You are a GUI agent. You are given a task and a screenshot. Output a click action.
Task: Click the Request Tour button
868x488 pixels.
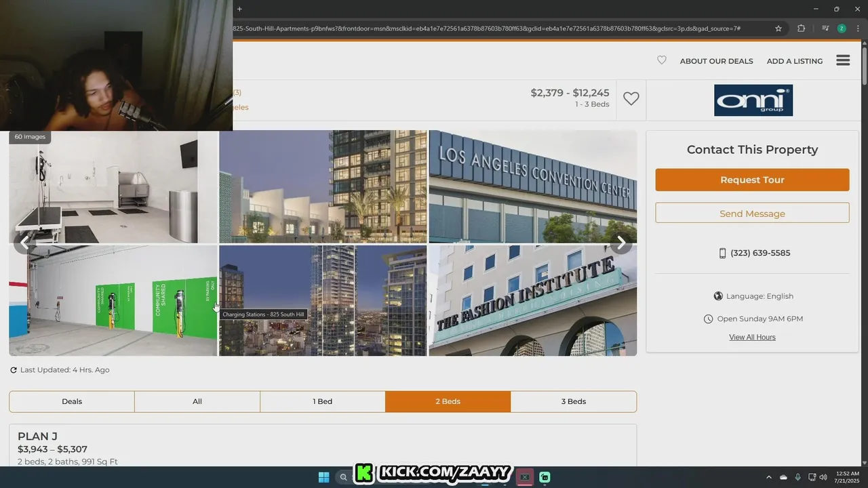752,180
